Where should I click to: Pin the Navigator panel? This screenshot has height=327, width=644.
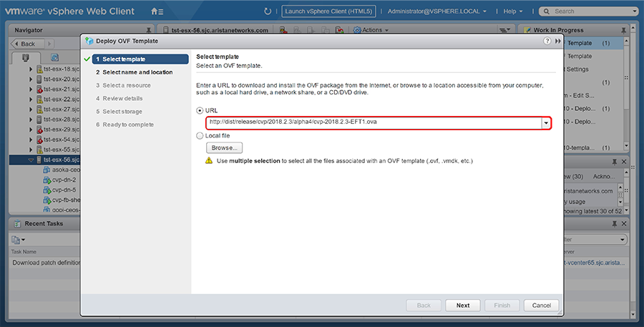tap(149, 30)
